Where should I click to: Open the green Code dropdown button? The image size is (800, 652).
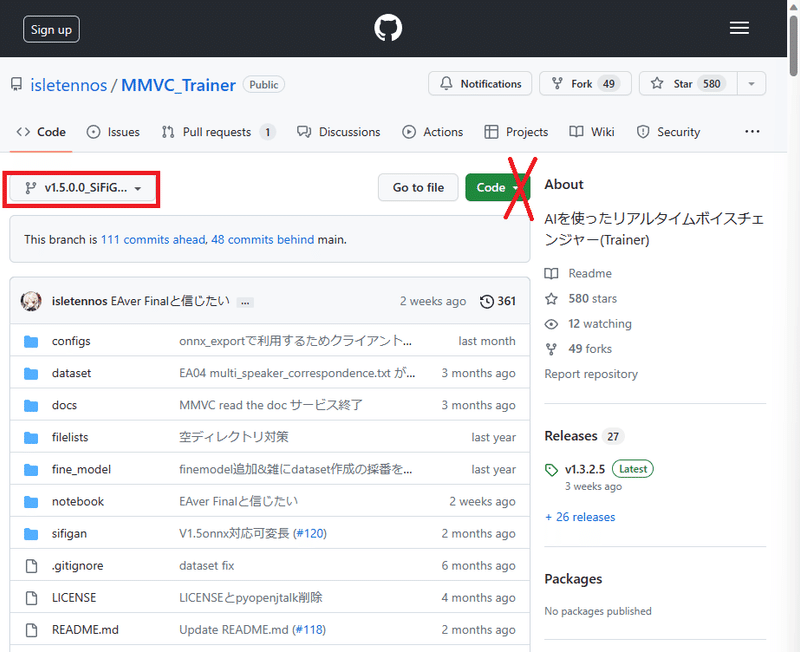click(497, 188)
